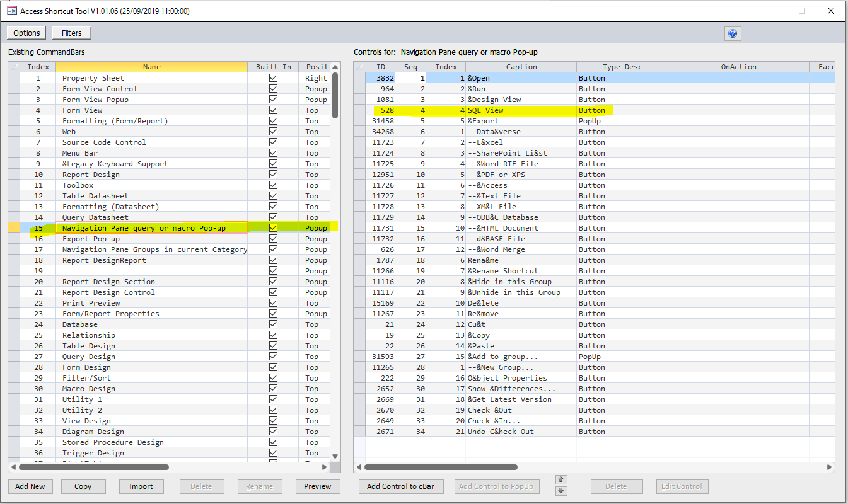Select the 'O&bject Properties' caption

pyautogui.click(x=508, y=378)
